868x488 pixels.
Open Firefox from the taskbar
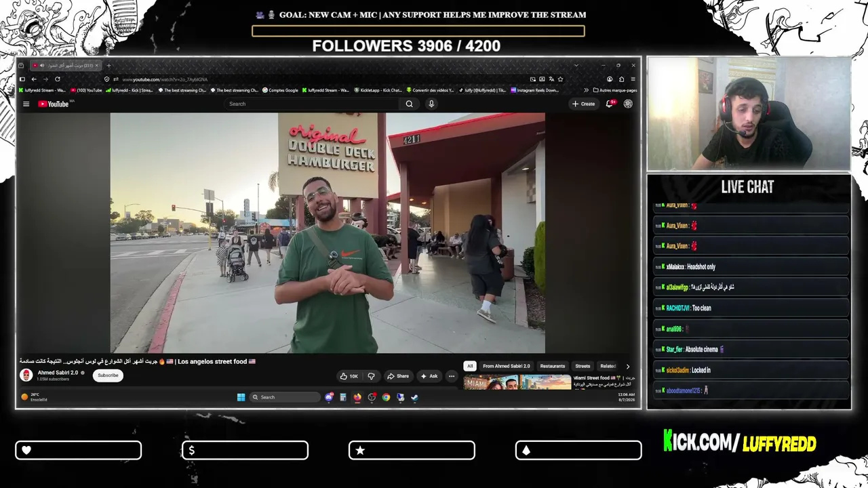357,397
